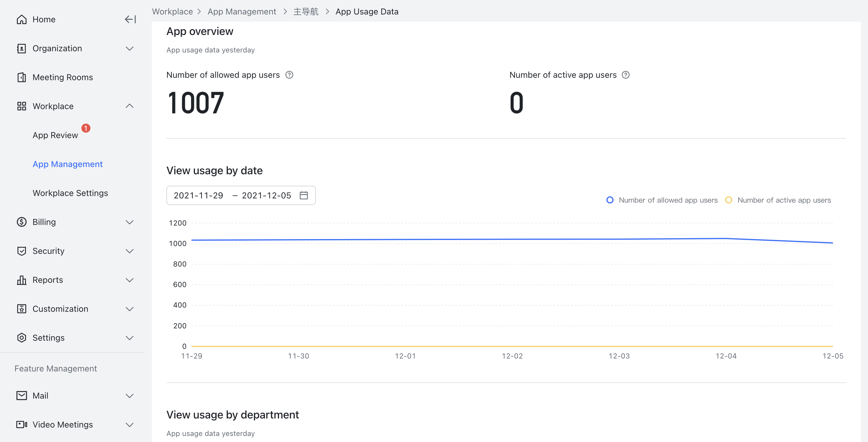This screenshot has width=868, height=442.
Task: Go to Home in the sidebar
Action: [44, 20]
